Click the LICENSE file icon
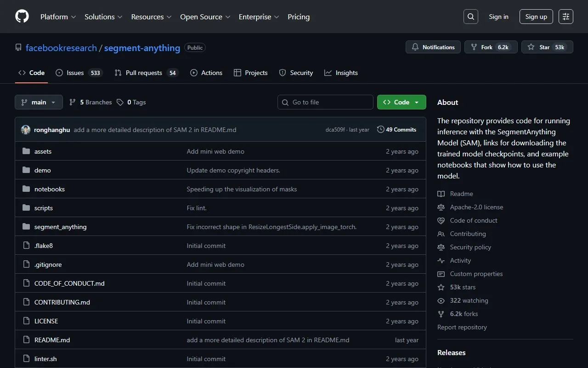This screenshot has height=368, width=588. (x=26, y=321)
